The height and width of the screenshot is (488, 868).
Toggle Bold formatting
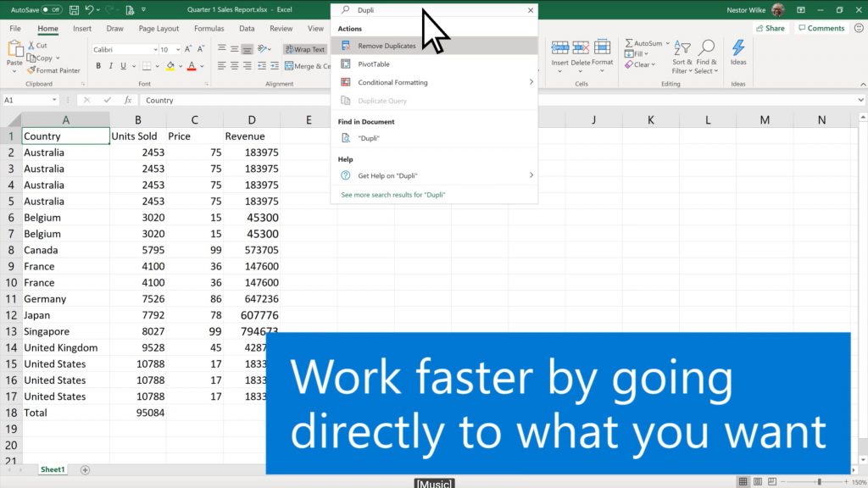[x=98, y=66]
